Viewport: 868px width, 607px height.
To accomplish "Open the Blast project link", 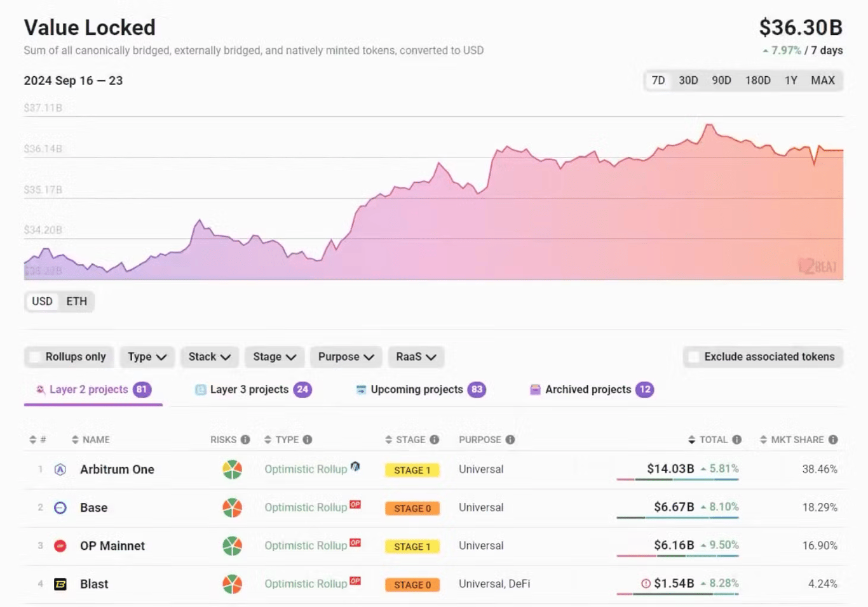I will tap(94, 584).
